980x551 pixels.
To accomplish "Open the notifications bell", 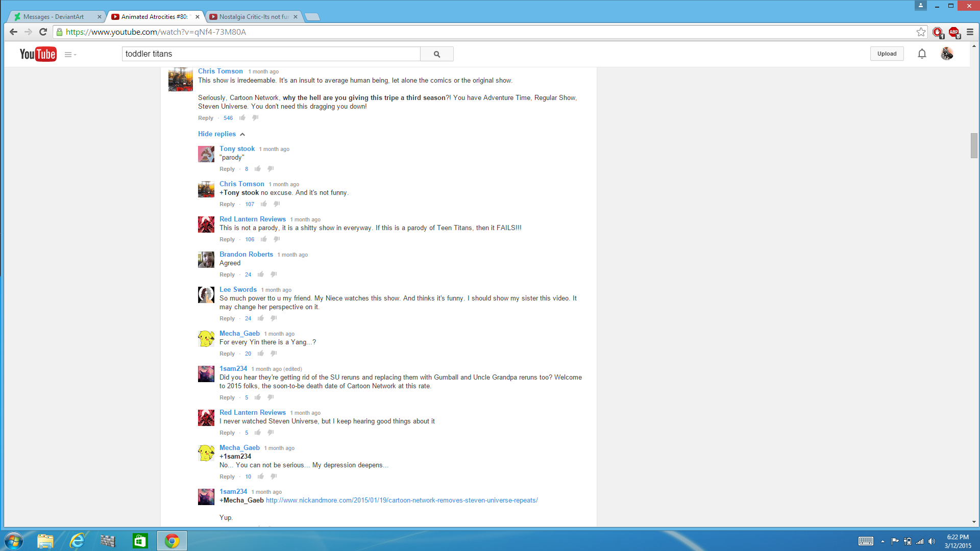I will pos(922,54).
